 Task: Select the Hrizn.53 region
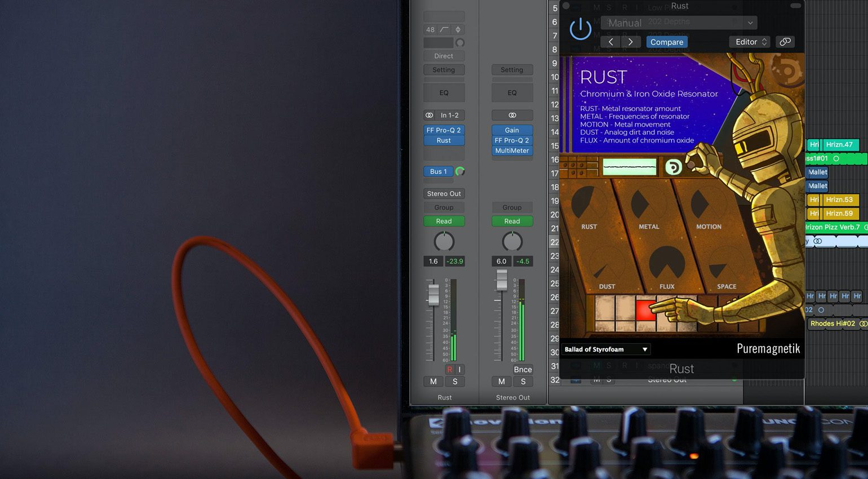840,199
